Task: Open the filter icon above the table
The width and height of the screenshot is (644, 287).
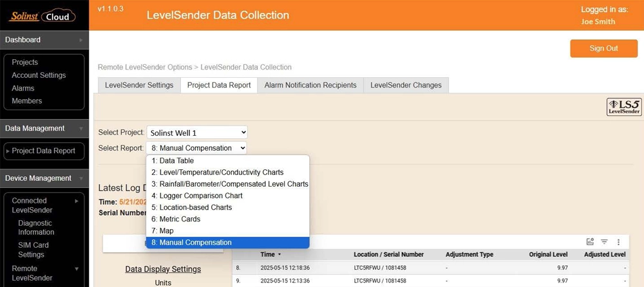Action: [604, 242]
